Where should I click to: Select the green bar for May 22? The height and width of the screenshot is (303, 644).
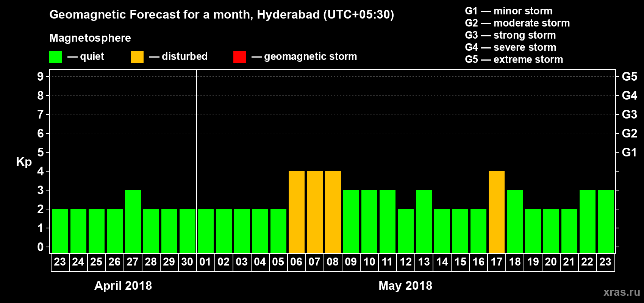(588, 221)
